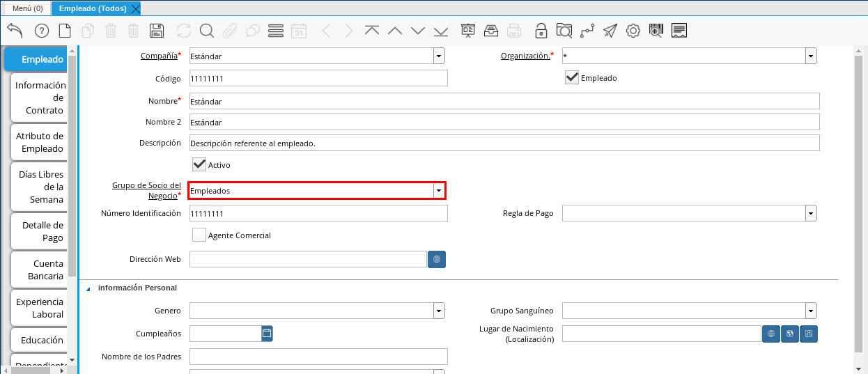Viewport: 868px width, 374px height.
Task: Click into the Número Identificación field
Action: pos(318,213)
